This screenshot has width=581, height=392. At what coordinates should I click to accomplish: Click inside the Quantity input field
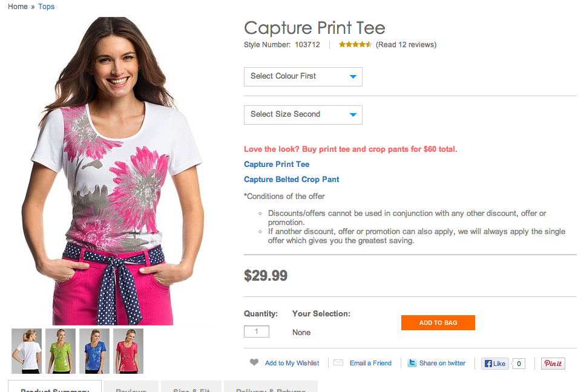point(256,331)
